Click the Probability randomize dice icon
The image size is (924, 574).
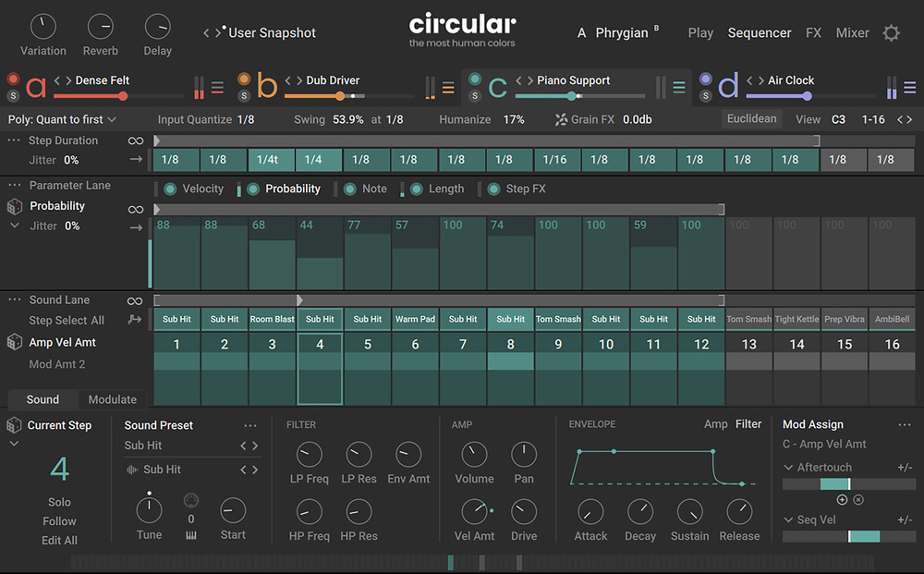pos(15,206)
